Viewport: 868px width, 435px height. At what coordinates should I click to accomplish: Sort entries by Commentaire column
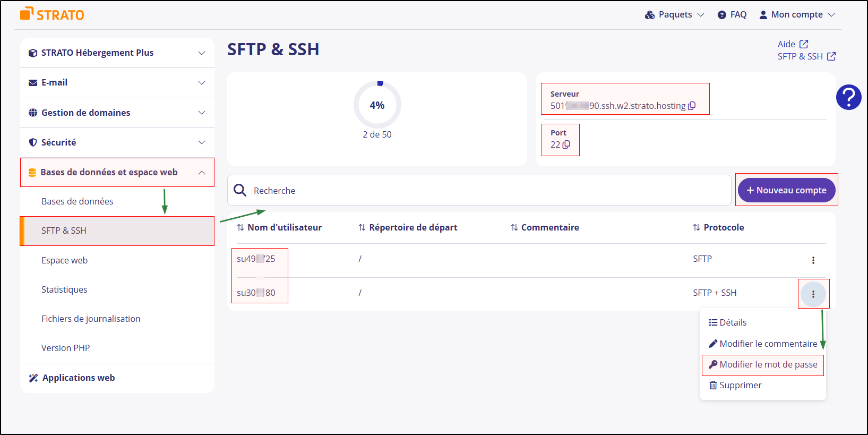click(x=513, y=227)
